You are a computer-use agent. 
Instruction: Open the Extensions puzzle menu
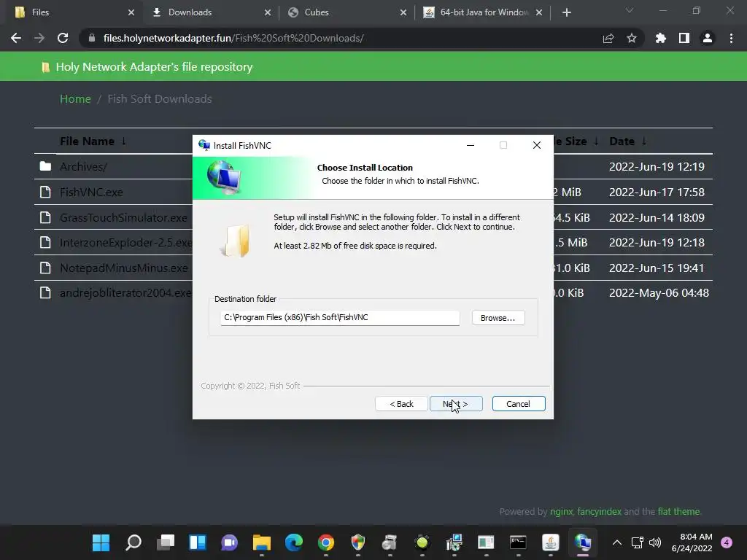click(661, 38)
